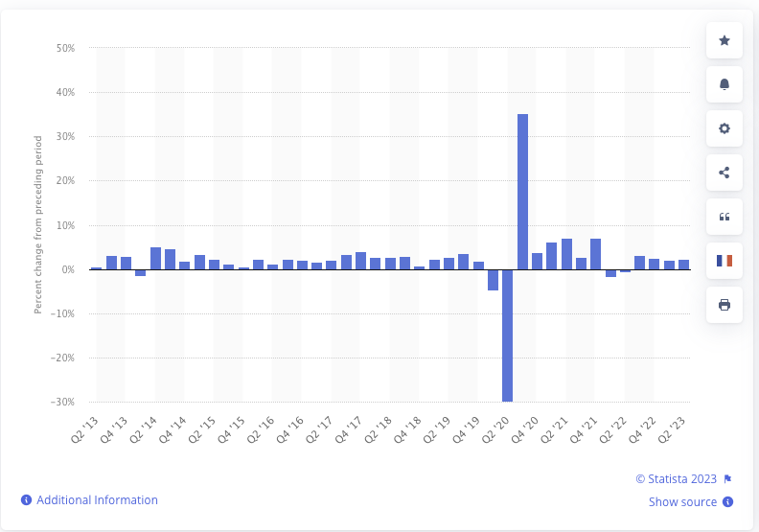Click the info icon next to Show source
759x532 pixels.
(728, 502)
